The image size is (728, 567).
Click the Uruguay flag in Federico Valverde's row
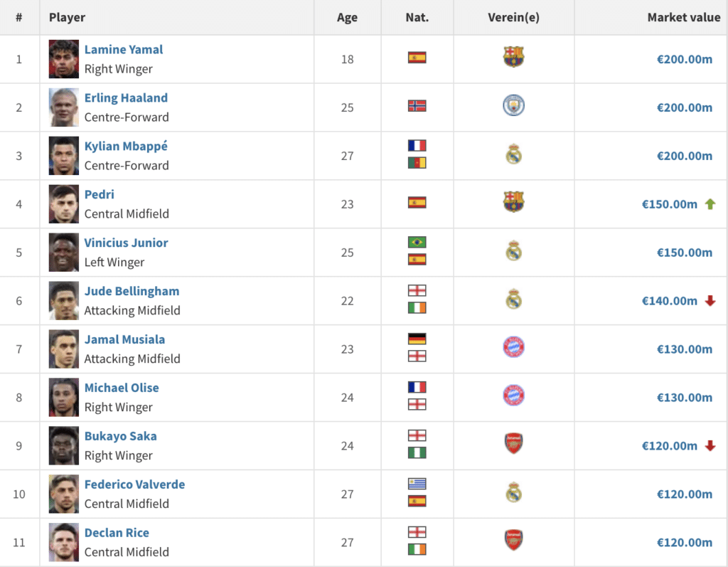(x=417, y=484)
